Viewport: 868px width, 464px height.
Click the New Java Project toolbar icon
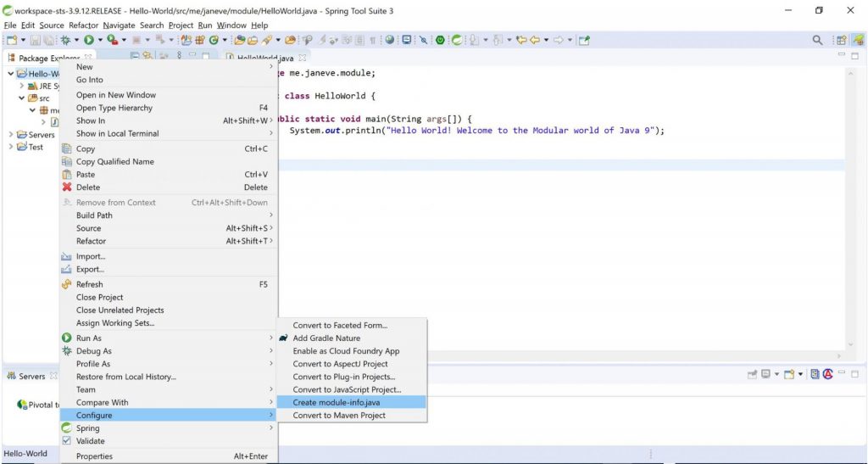[186, 40]
